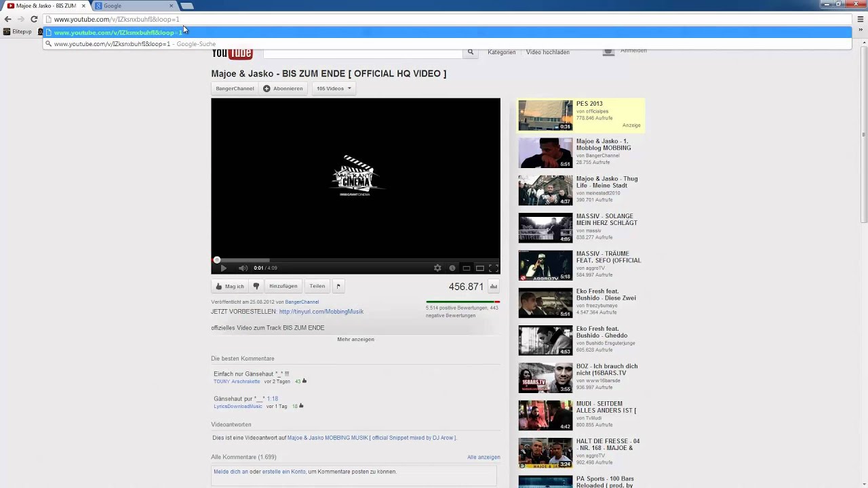
Task: Click the 'erstelle ein Konto' link
Action: pos(284,472)
